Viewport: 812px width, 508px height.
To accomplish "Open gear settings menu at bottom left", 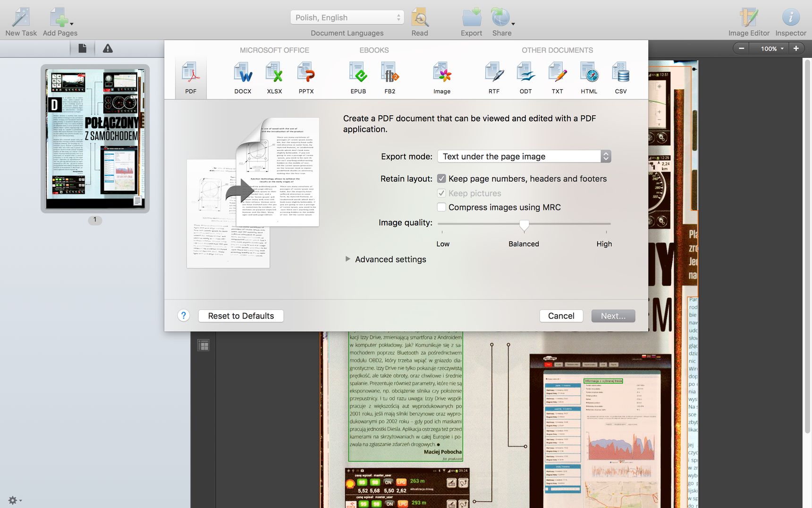I will tap(15, 500).
